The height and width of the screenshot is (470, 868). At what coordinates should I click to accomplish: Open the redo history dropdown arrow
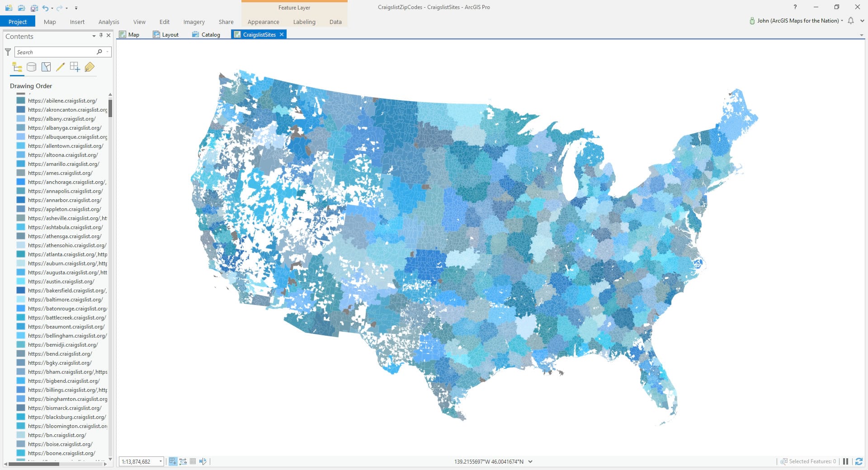(67, 8)
